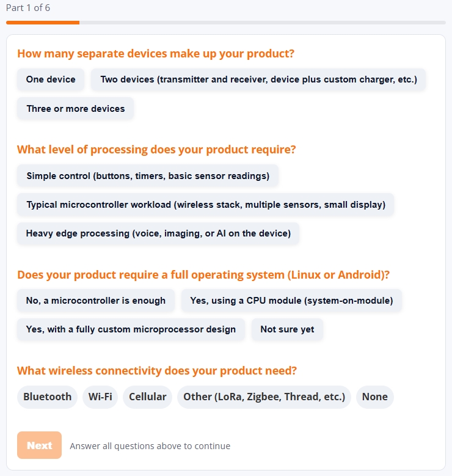Select the One device option
Viewport: 452px width, 476px height.
51,79
